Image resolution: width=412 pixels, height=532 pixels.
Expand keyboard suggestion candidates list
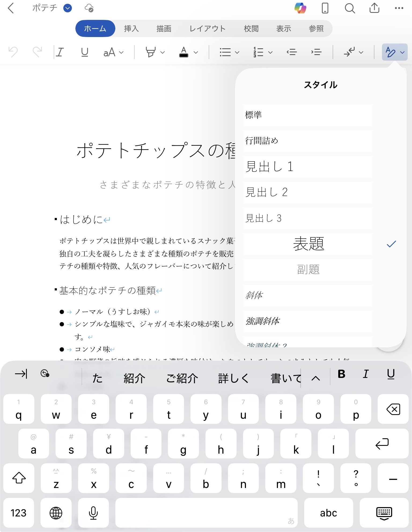(x=316, y=378)
